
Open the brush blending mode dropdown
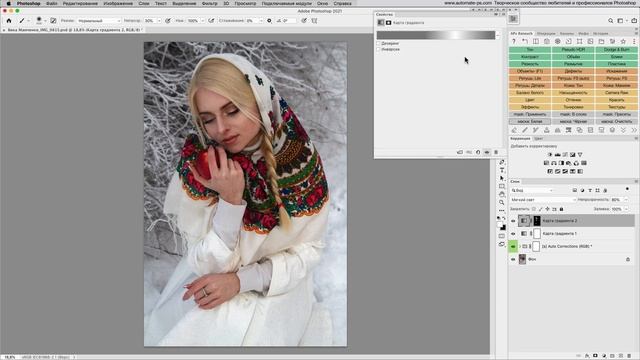(x=99, y=20)
